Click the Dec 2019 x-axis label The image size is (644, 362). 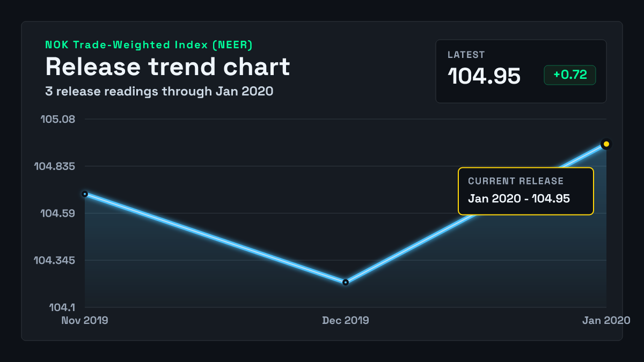(346, 320)
